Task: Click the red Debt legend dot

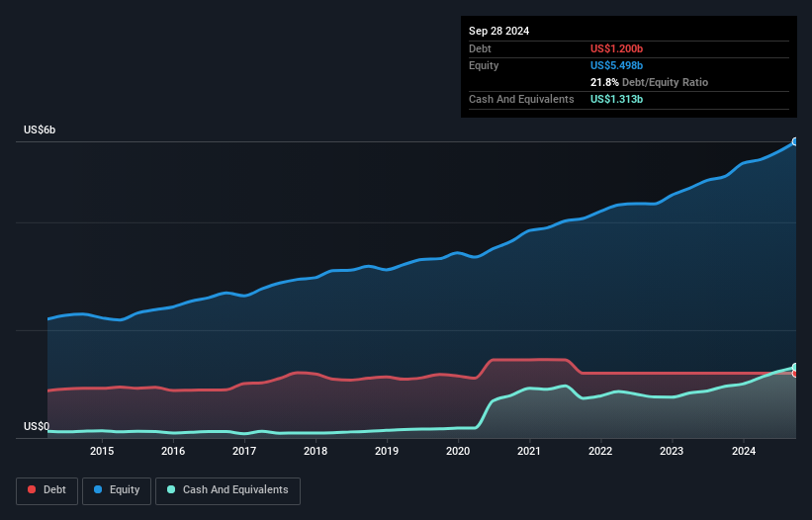Action: (x=32, y=490)
